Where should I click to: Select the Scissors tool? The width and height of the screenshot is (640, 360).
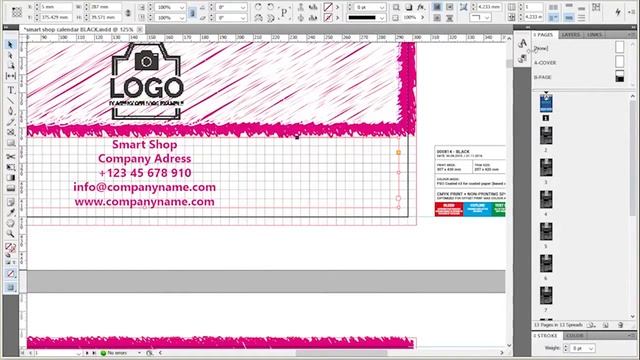point(11,157)
